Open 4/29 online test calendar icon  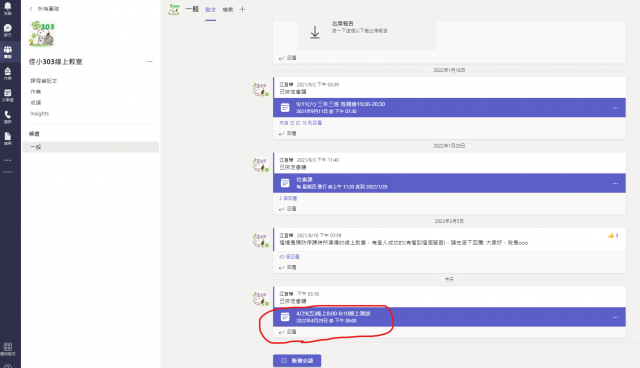coord(285,317)
